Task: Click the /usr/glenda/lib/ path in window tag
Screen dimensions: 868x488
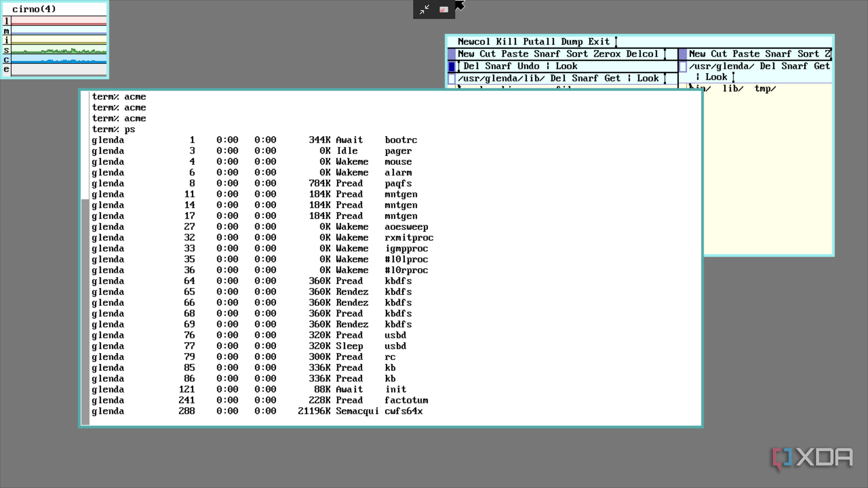Action: (x=501, y=78)
